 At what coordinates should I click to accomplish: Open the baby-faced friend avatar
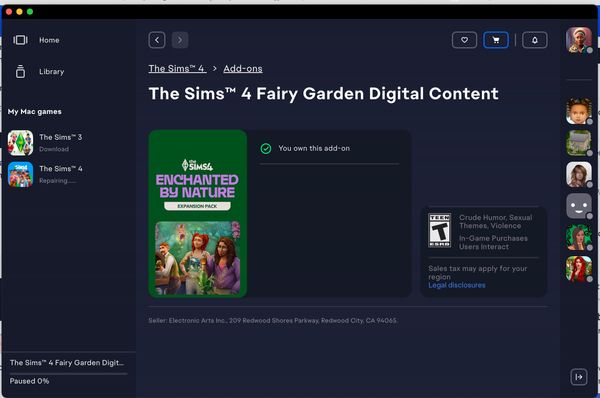coord(579,111)
